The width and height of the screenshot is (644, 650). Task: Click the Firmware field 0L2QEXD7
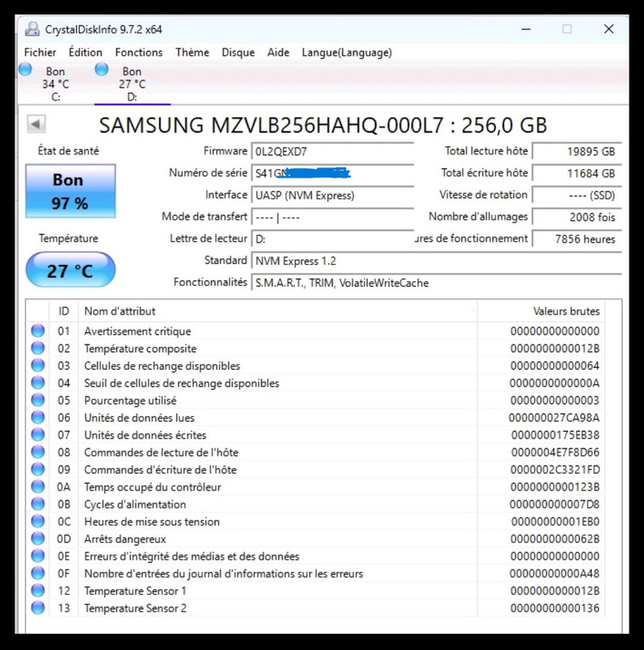click(x=332, y=152)
